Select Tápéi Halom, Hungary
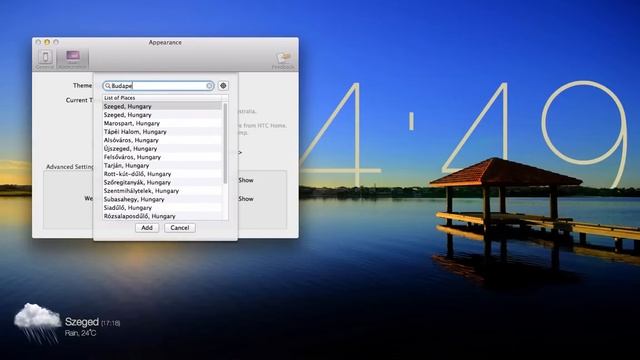The width and height of the screenshot is (640, 360). pyautogui.click(x=162, y=132)
